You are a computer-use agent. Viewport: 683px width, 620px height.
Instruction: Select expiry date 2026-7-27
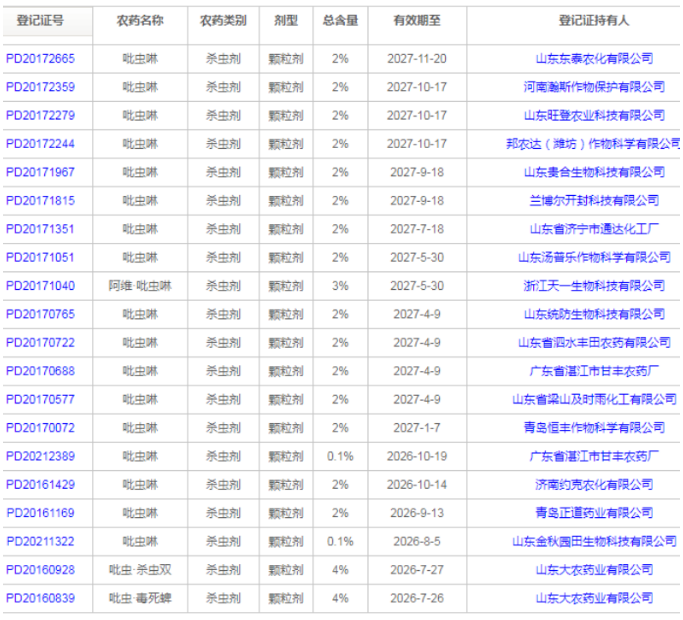(417, 570)
